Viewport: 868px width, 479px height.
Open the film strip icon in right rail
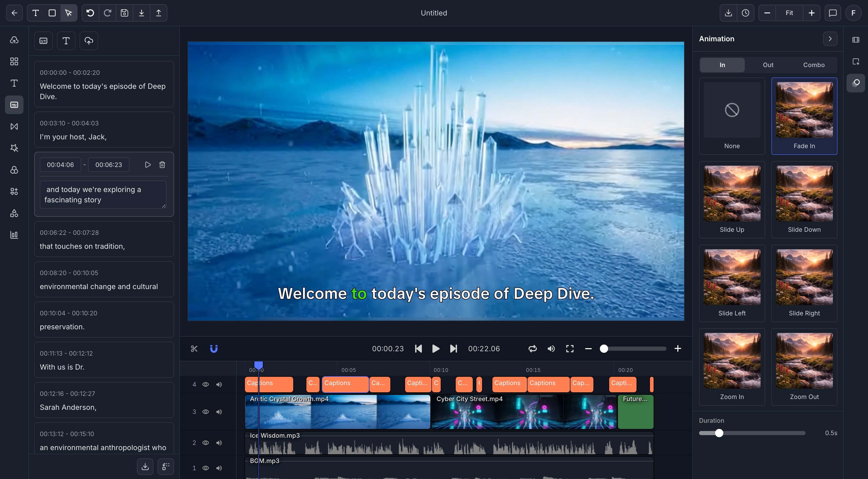click(856, 40)
